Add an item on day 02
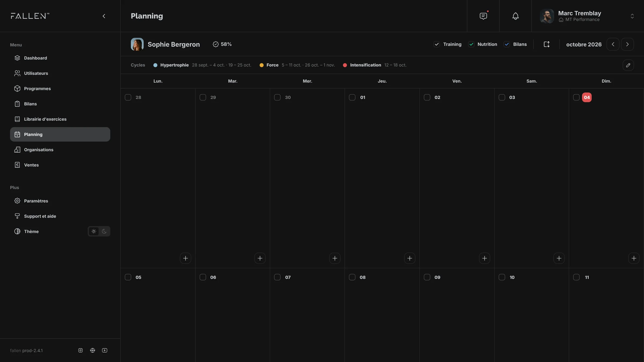644x362 pixels. tap(485, 258)
